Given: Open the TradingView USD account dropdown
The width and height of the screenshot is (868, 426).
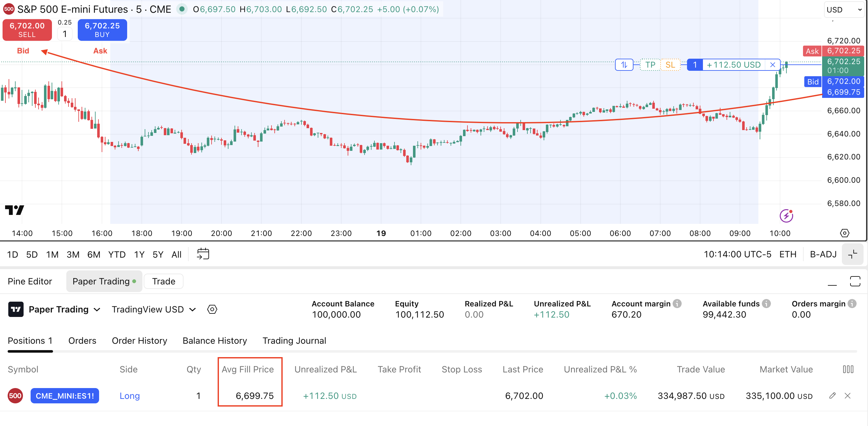Looking at the screenshot, I should pyautogui.click(x=153, y=309).
